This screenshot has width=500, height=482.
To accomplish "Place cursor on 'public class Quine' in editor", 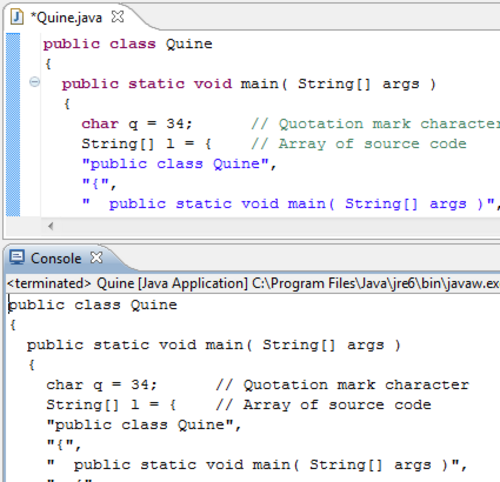I will (x=128, y=44).
